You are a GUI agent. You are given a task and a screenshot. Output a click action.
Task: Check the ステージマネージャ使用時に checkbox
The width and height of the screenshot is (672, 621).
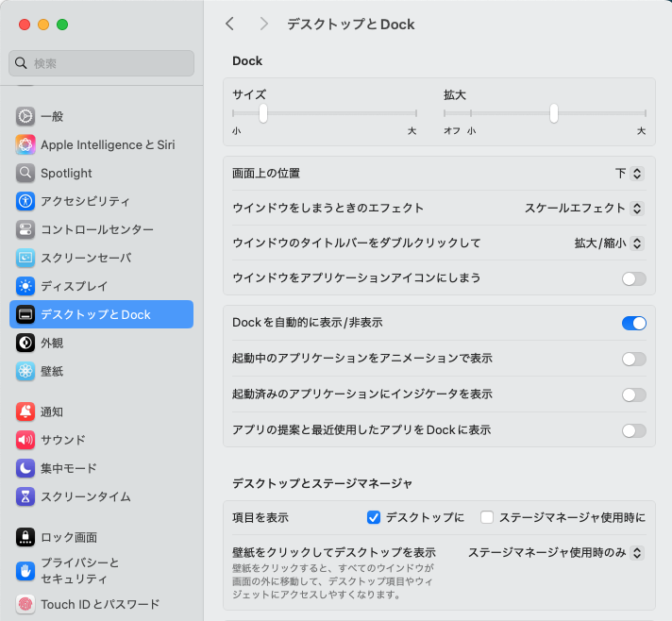[x=487, y=517]
